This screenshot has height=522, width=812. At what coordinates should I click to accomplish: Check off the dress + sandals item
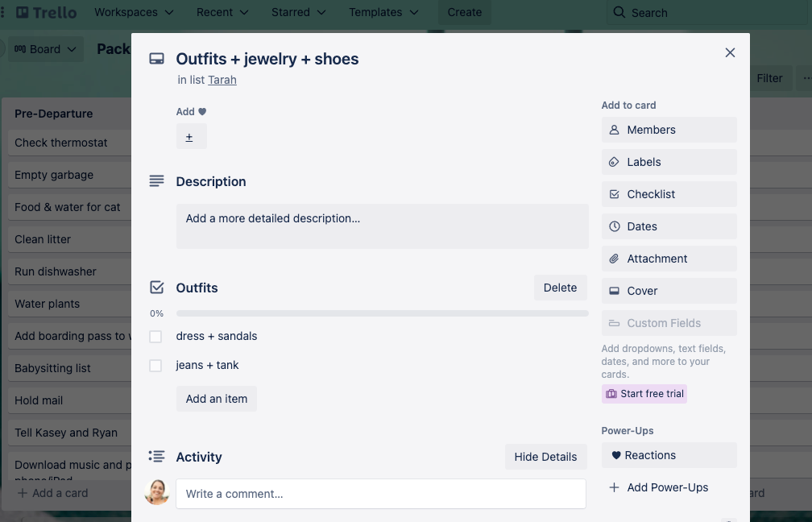pos(155,336)
